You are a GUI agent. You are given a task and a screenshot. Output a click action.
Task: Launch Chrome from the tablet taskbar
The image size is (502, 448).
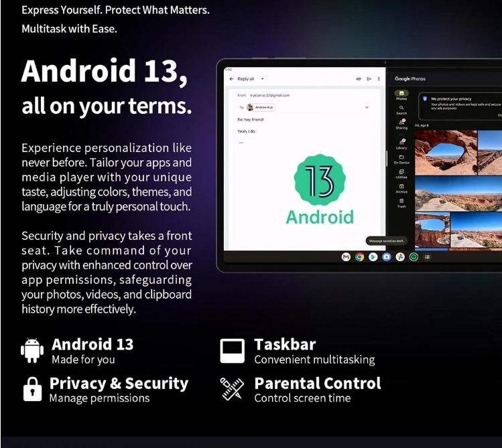coord(359,256)
